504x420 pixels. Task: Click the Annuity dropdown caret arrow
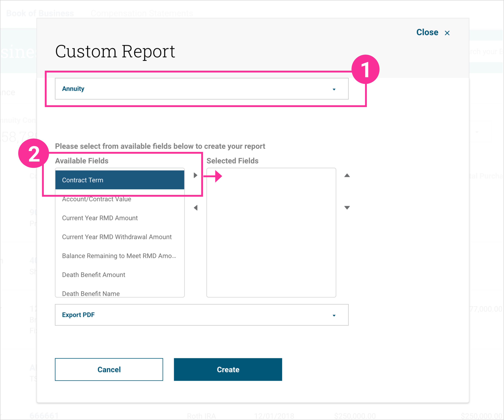tap(334, 89)
